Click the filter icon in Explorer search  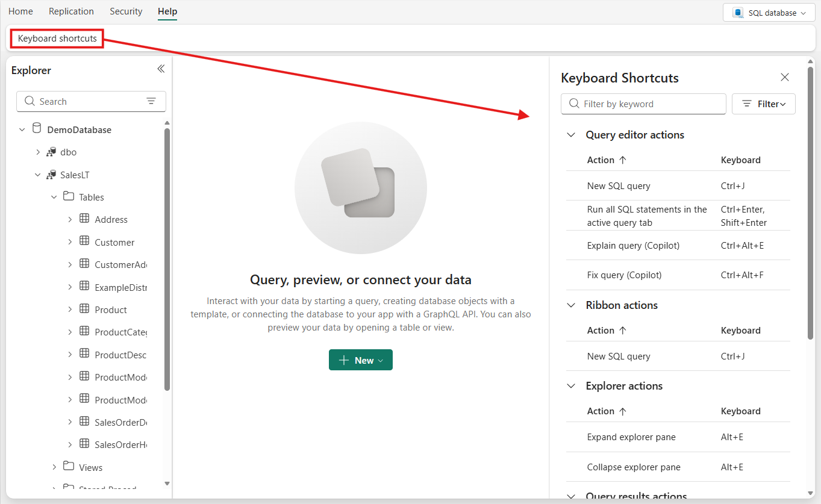point(151,101)
